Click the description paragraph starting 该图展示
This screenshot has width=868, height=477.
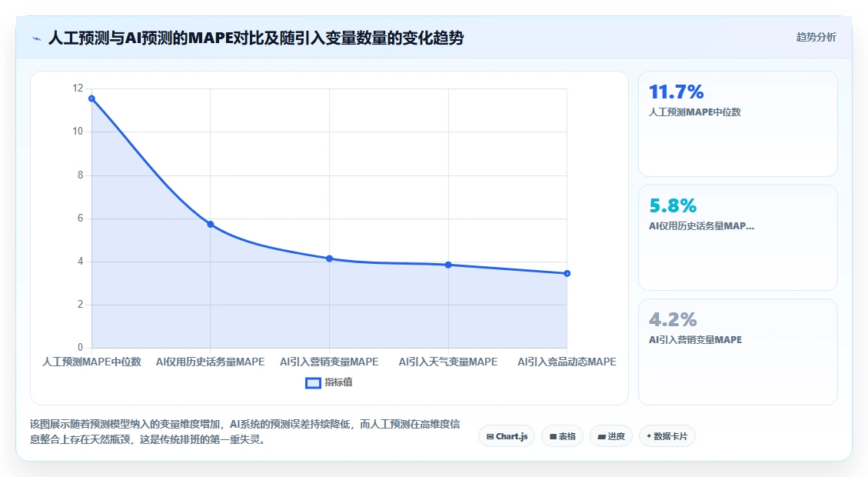(244, 432)
